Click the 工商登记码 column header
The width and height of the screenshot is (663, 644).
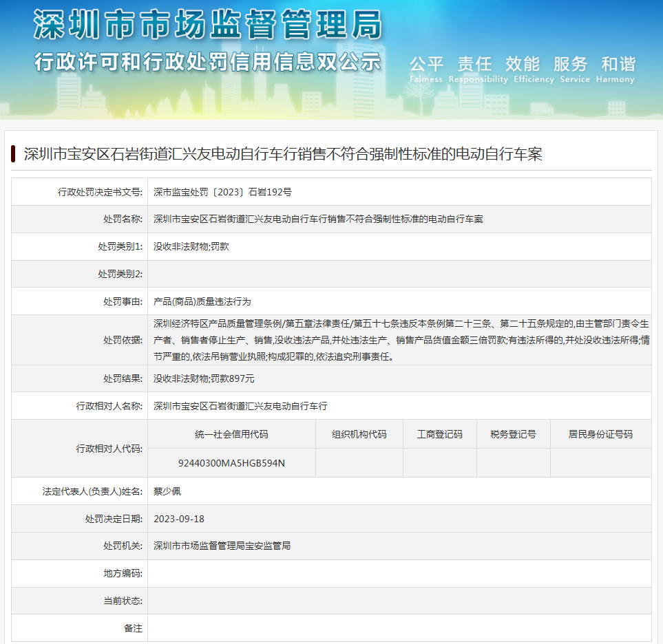coord(440,434)
